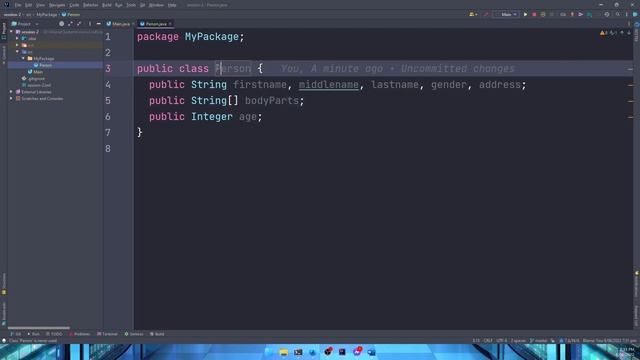Open Project panel options menu
Image resolution: width=640 pixels, height=360 pixels.
click(x=90, y=24)
